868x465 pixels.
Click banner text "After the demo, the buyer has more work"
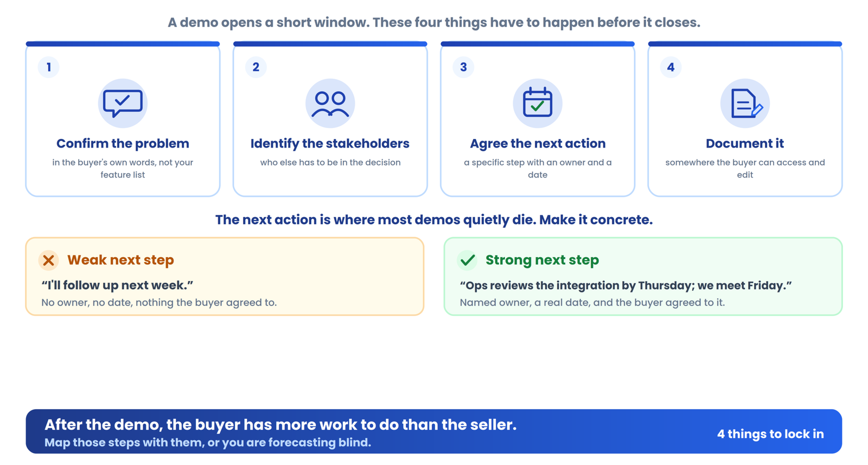[280, 424]
